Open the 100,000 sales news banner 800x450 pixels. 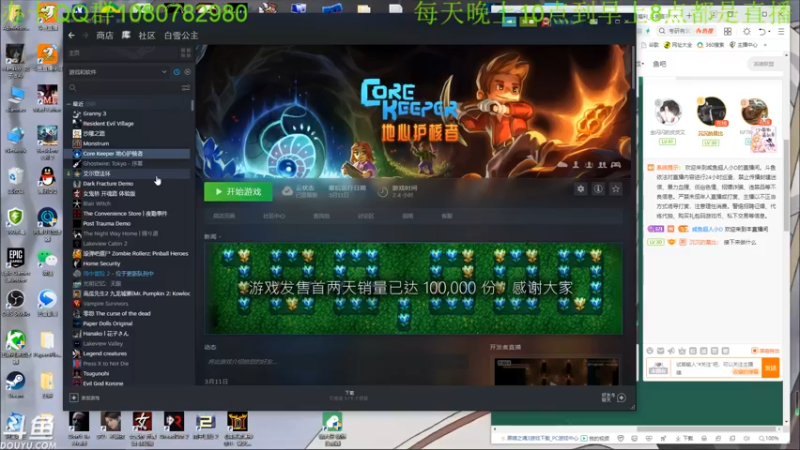(413, 289)
